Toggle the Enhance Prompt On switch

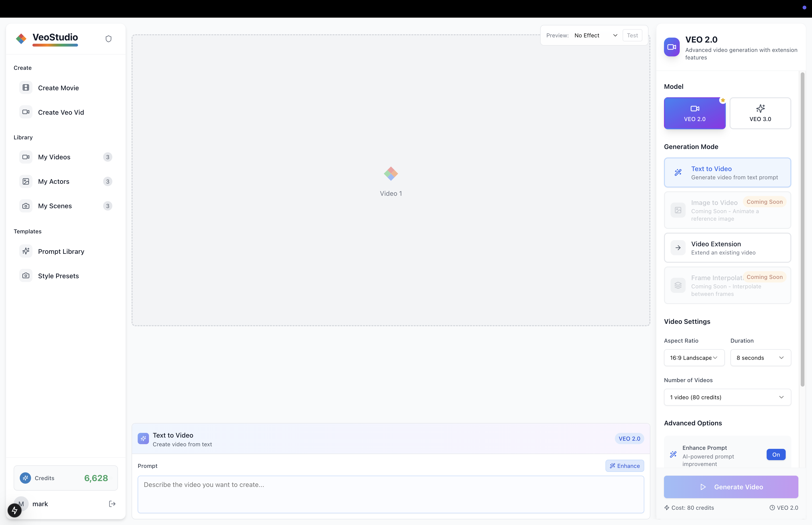click(776, 454)
